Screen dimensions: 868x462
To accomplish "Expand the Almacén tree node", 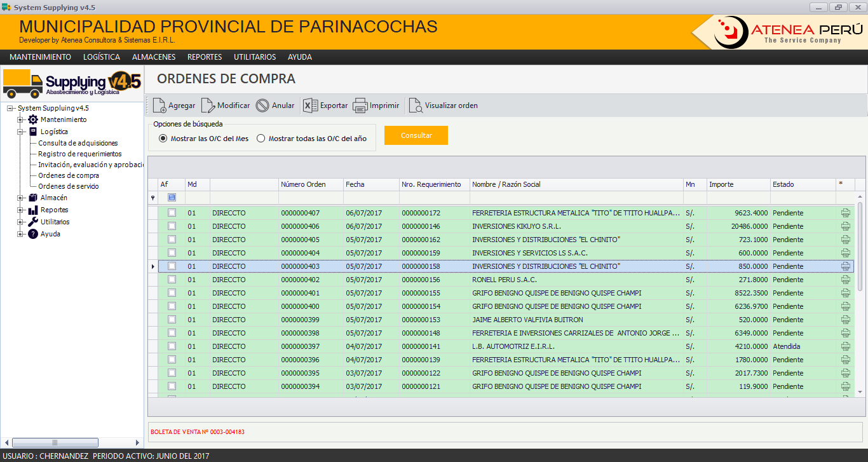I will [20, 198].
